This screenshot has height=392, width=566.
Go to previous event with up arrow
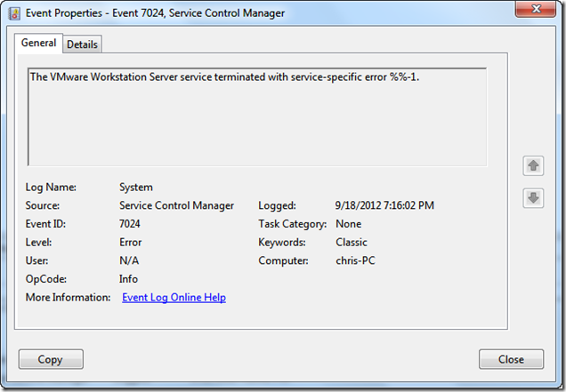[x=533, y=165]
